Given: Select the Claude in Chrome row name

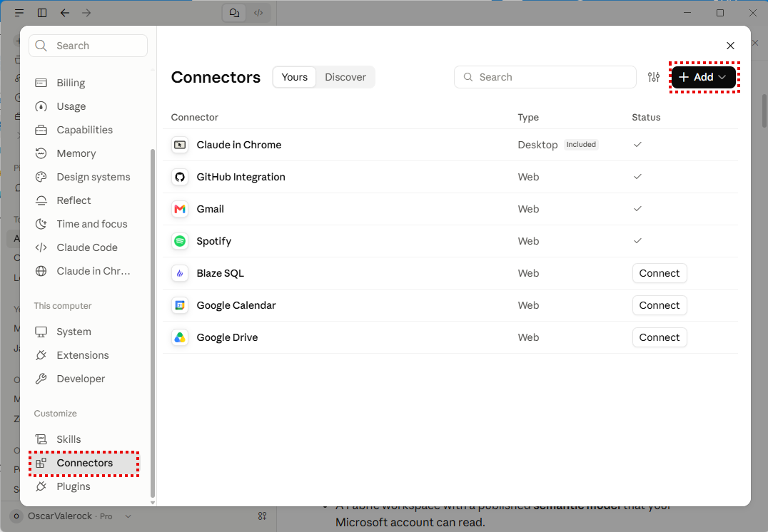Looking at the screenshot, I should pos(239,145).
